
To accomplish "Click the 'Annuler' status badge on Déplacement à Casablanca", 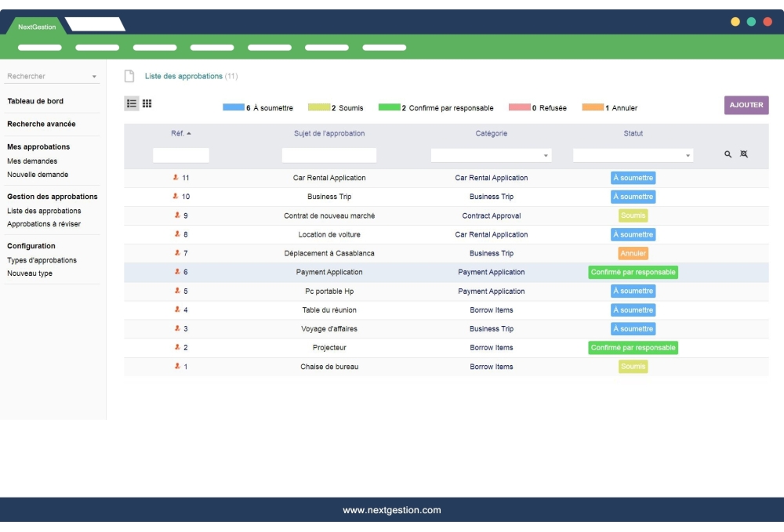I will (633, 253).
